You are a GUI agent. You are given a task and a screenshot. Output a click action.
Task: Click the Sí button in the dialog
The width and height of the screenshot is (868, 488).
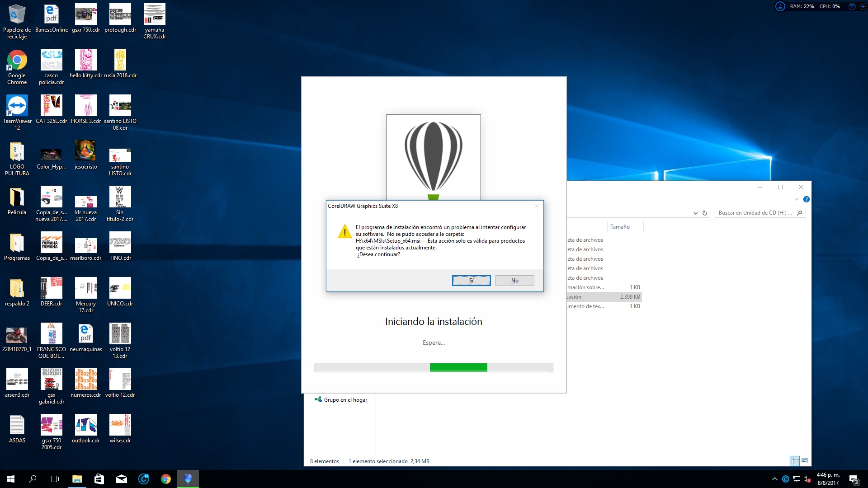click(471, 281)
